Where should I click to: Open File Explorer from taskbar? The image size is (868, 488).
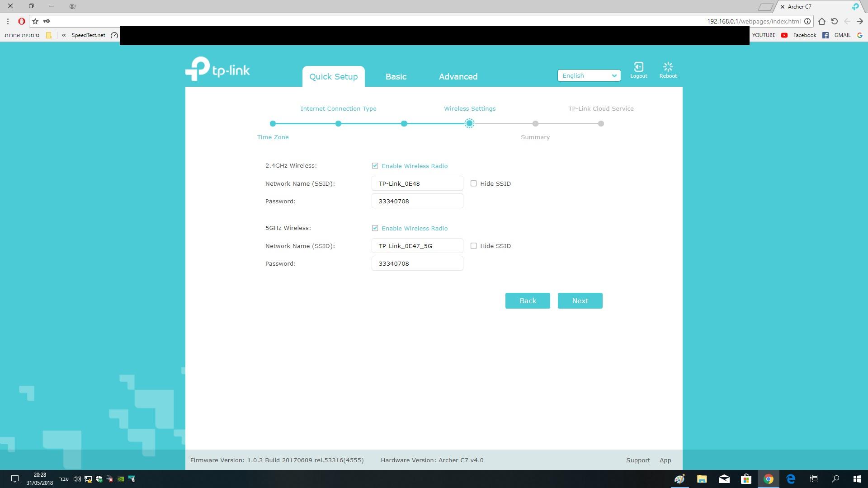point(702,479)
